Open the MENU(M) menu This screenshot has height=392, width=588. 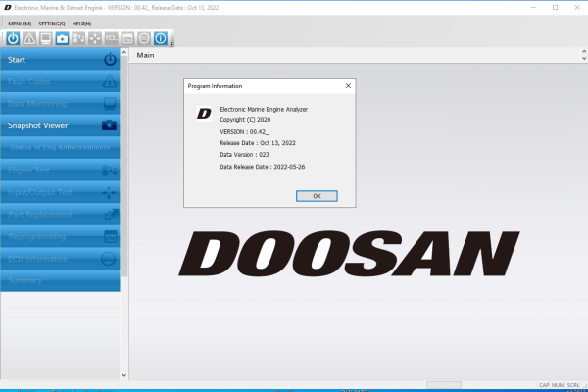click(x=20, y=24)
